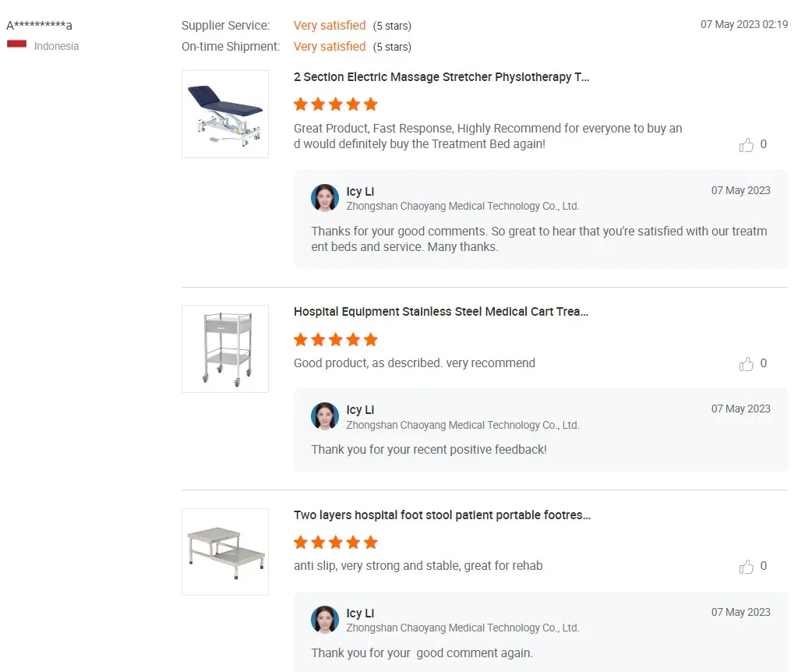This screenshot has height=672, width=805.
Task: Click the Indonesia flag icon
Action: coord(17,45)
